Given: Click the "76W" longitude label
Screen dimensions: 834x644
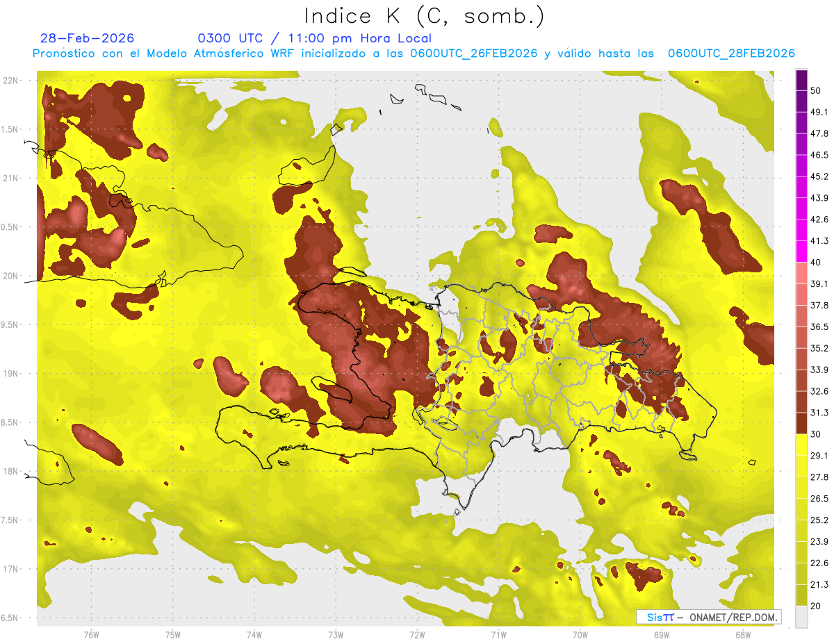Looking at the screenshot, I should [x=91, y=634].
